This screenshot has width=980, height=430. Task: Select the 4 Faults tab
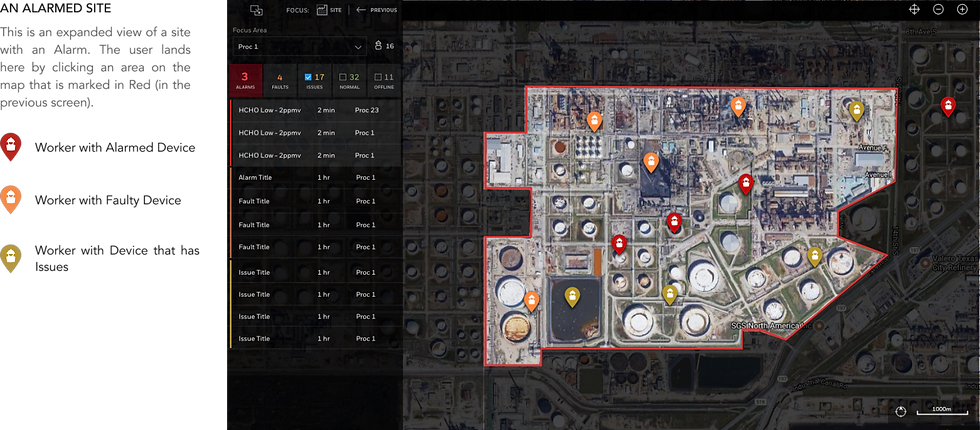[x=279, y=80]
